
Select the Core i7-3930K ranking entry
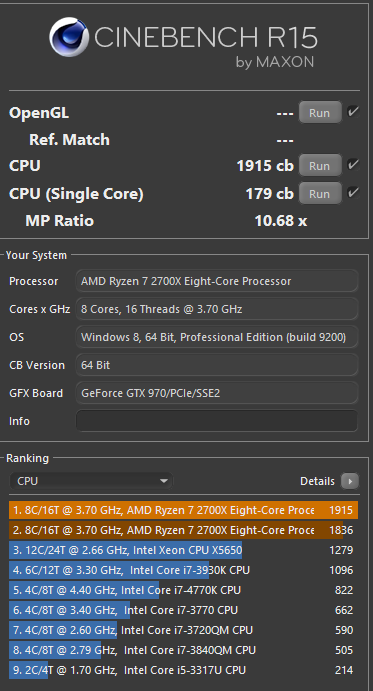(183, 570)
